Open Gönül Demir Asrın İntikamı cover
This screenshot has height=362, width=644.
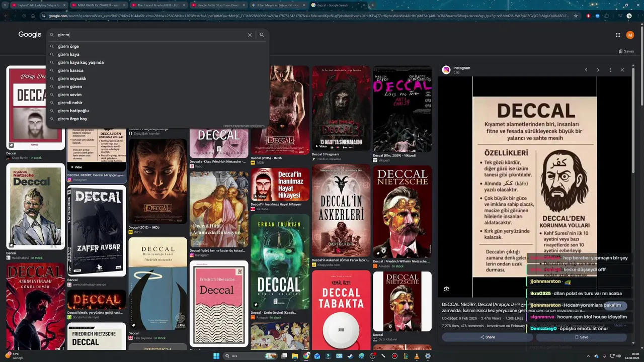[36, 307]
